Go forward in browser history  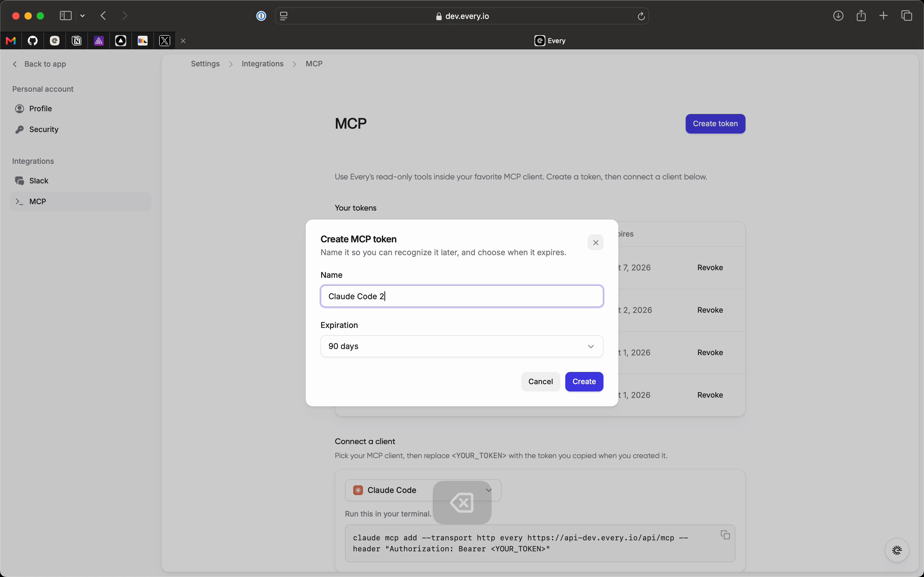click(125, 16)
